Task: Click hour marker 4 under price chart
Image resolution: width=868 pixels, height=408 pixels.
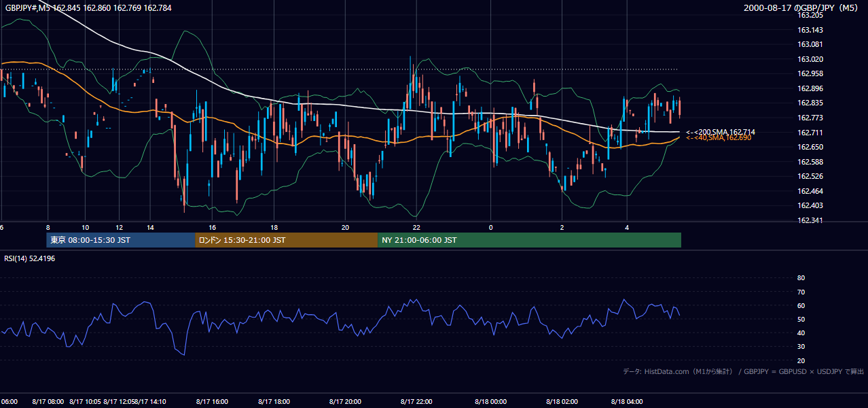Action: pyautogui.click(x=627, y=227)
